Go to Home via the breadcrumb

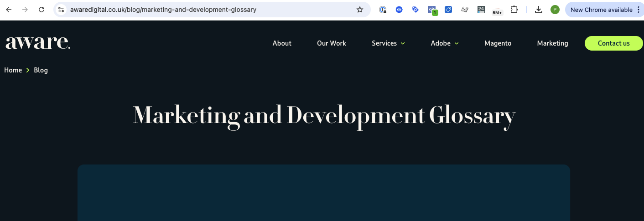pyautogui.click(x=13, y=70)
